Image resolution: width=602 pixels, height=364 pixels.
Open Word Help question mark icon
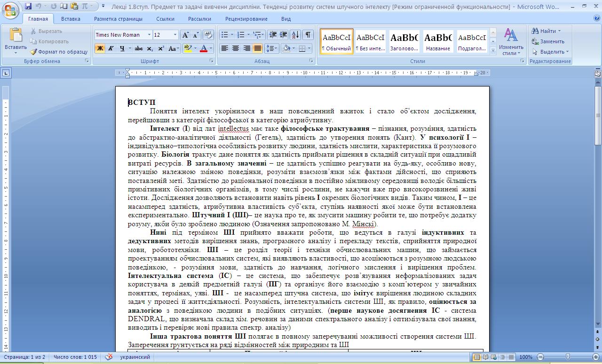click(596, 19)
